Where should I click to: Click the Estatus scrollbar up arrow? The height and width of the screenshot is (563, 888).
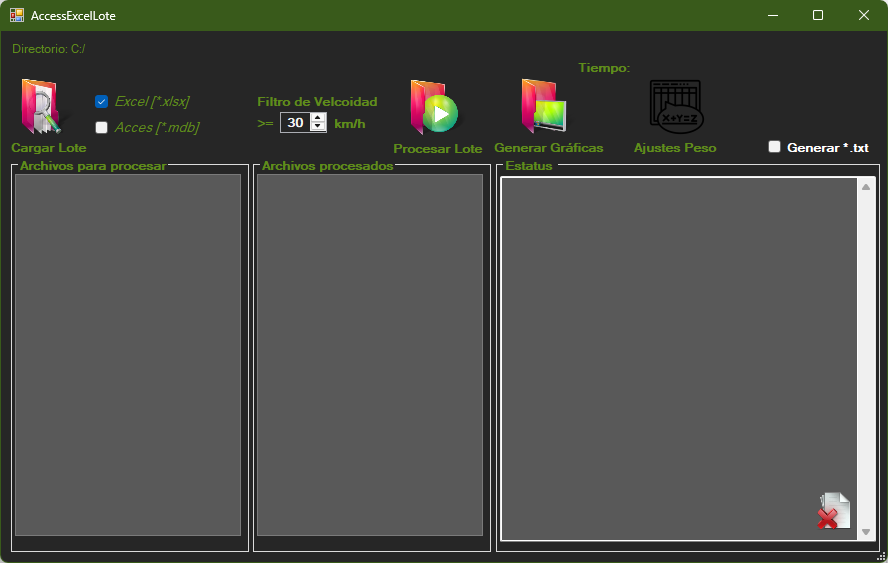[866, 187]
